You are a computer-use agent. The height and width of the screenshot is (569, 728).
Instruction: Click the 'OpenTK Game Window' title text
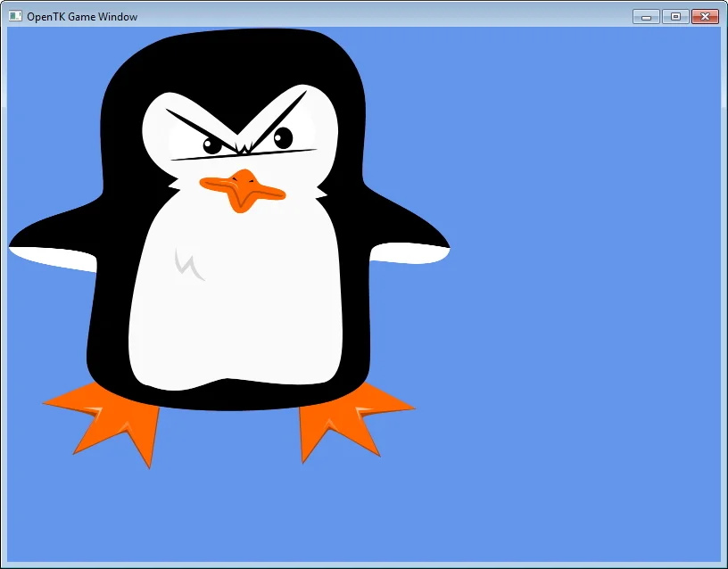(82, 17)
